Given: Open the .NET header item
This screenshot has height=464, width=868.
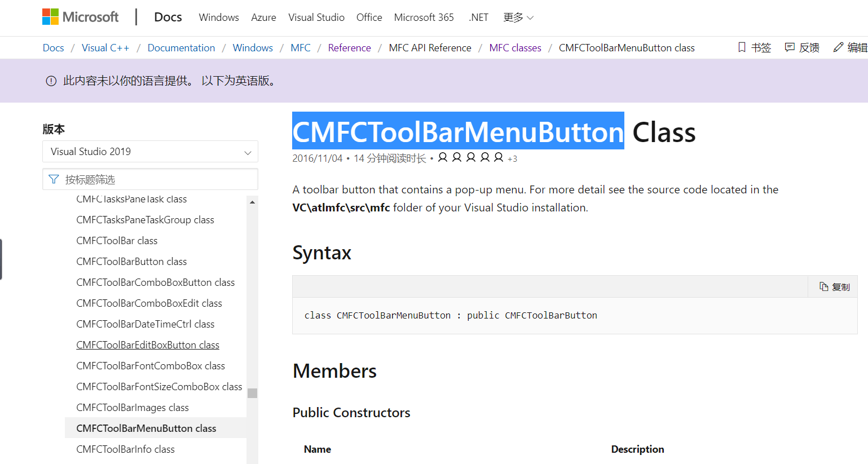Looking at the screenshot, I should click(478, 17).
